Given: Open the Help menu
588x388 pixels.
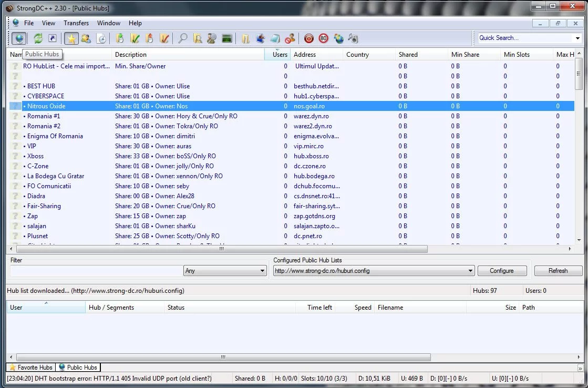Looking at the screenshot, I should click(135, 23).
